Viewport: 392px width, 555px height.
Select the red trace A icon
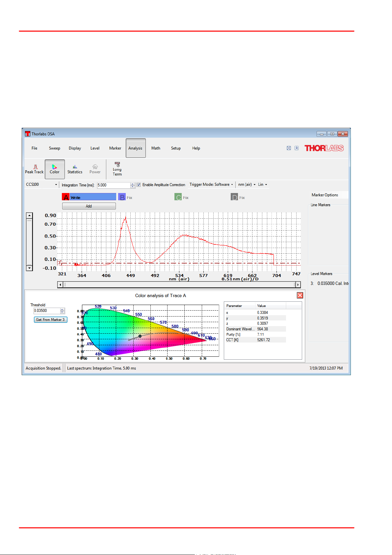[66, 197]
